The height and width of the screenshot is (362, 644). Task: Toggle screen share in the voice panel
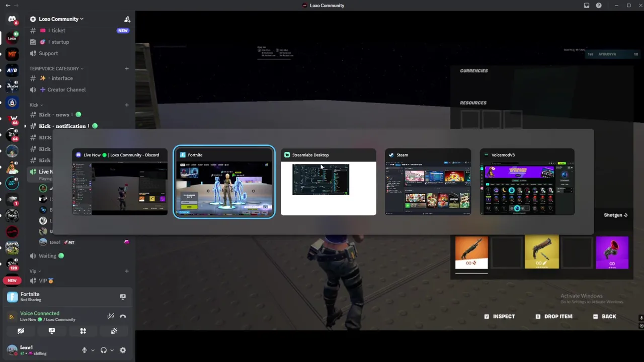point(52,331)
